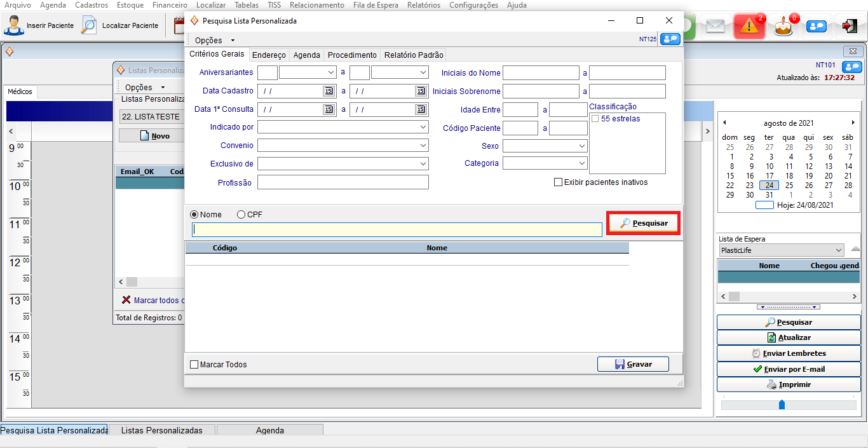Check the 55 estrelas classification box
Image resolution: width=868 pixels, height=448 pixels.
point(595,119)
